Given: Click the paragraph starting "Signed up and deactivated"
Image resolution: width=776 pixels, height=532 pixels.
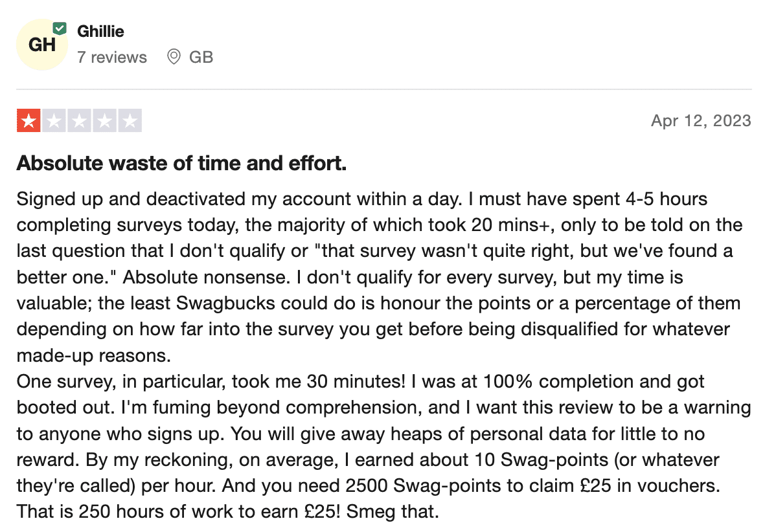Looking at the screenshot, I should (x=380, y=277).
